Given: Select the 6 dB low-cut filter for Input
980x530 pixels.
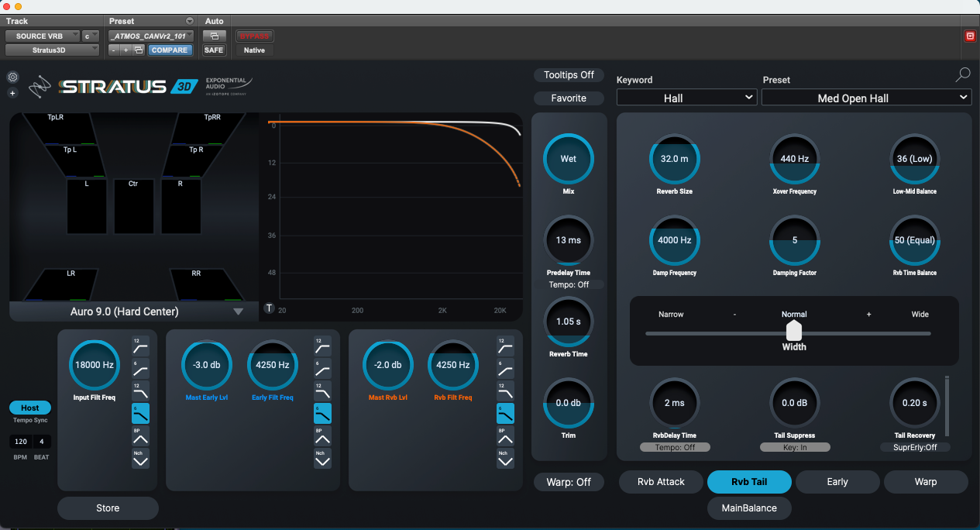Looking at the screenshot, I should click(140, 368).
